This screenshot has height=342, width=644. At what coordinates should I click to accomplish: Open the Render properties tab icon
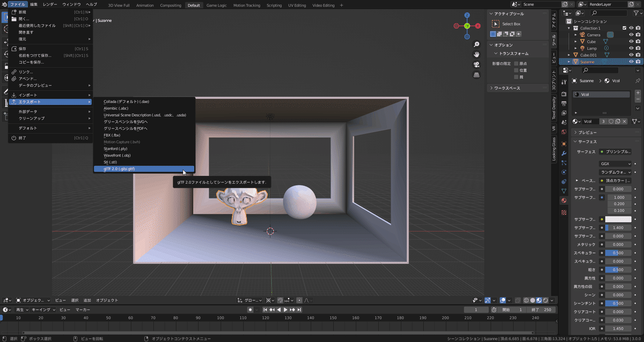563,93
